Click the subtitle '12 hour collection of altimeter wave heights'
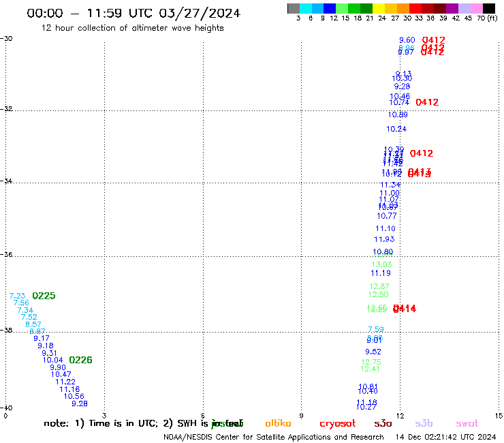 (132, 28)
